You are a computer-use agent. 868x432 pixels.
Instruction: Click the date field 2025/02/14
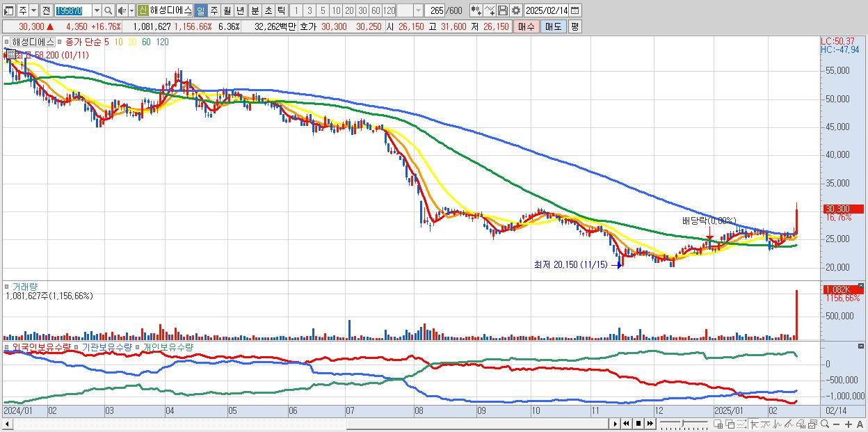click(x=547, y=10)
